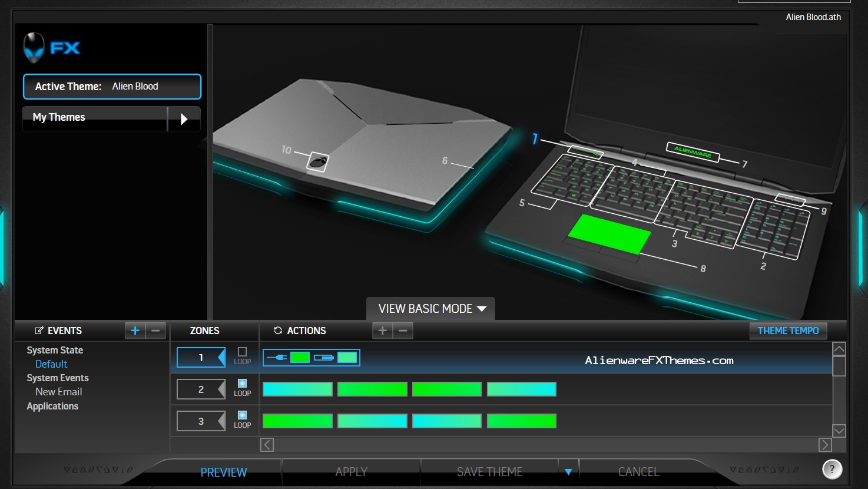Select first cyan-green action in zone 2

pos(297,389)
